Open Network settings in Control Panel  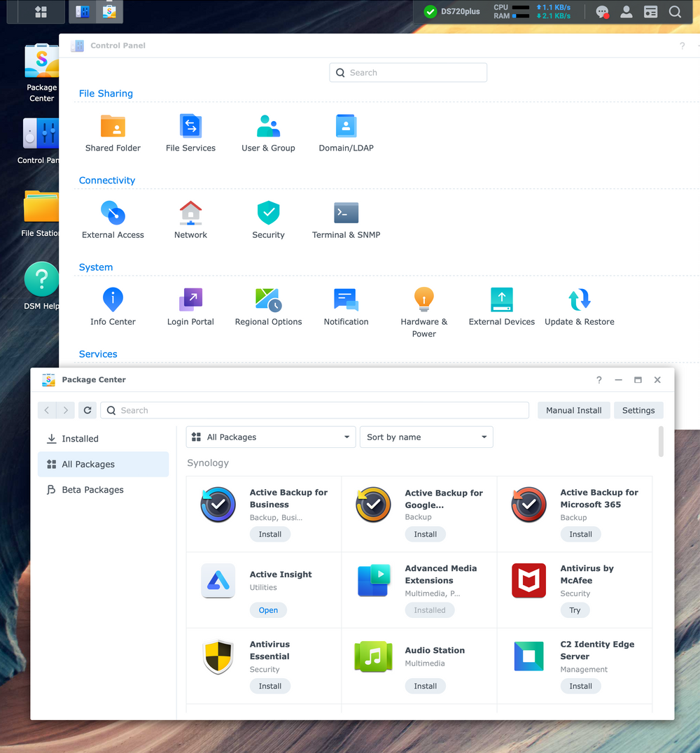[190, 220]
